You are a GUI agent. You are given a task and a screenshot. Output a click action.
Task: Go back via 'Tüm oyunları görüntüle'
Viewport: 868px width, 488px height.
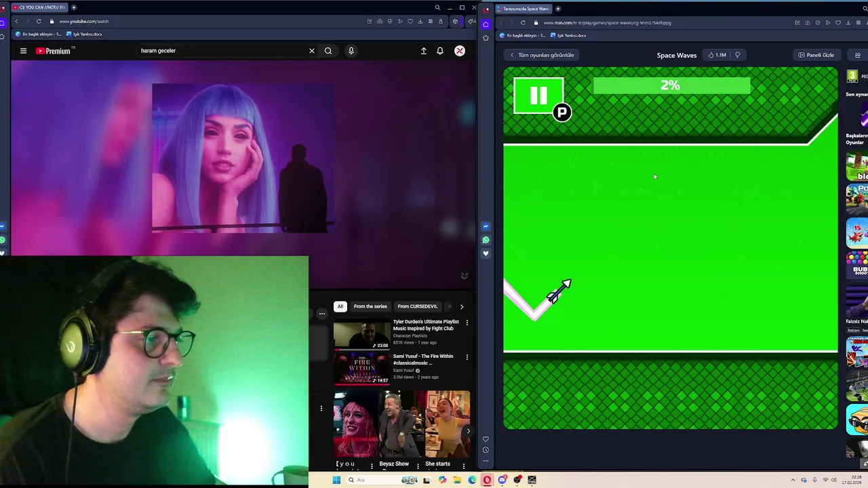[x=542, y=55]
